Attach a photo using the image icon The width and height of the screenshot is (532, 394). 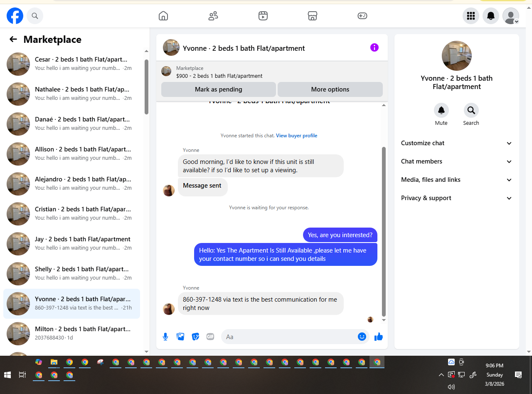(x=180, y=337)
